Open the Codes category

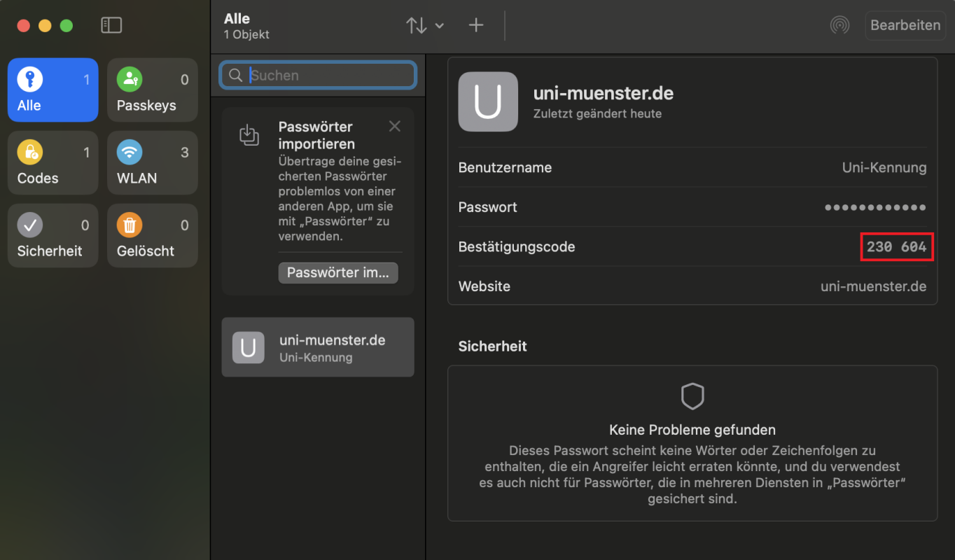pos(53,163)
